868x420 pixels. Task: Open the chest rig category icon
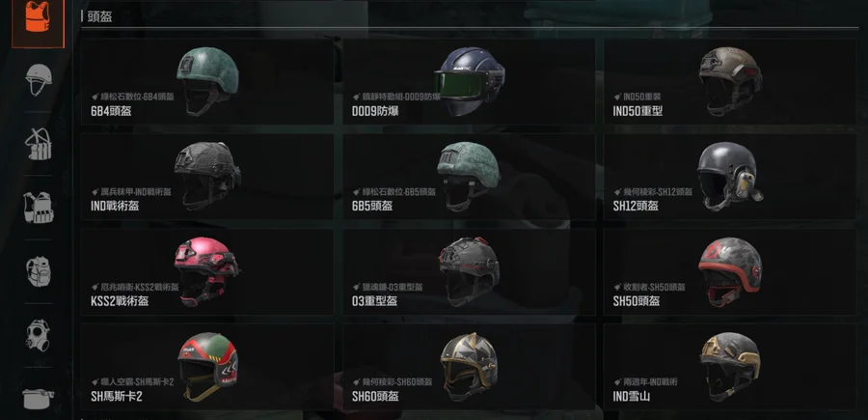pyautogui.click(x=39, y=144)
